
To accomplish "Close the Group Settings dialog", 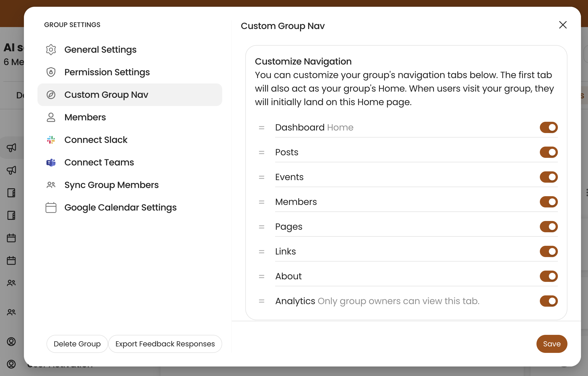I will (x=563, y=25).
